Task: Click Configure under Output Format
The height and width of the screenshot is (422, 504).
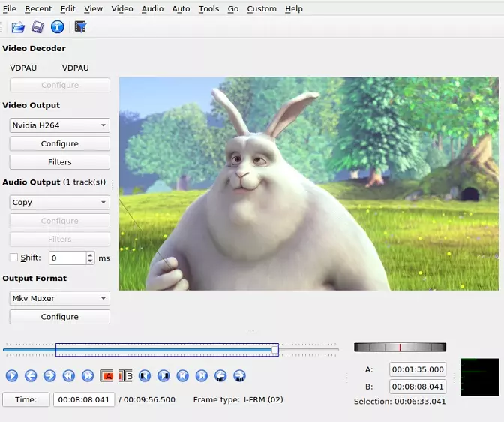Action: point(60,317)
